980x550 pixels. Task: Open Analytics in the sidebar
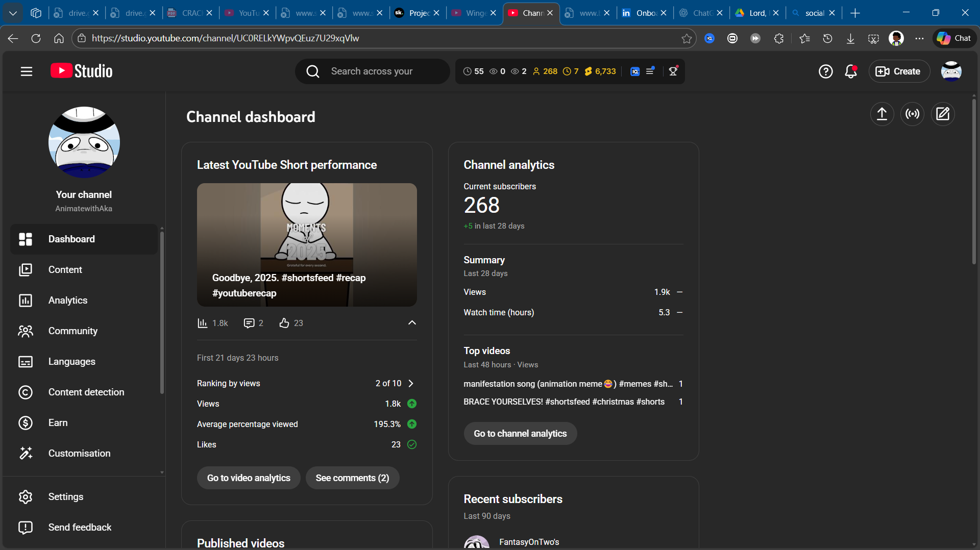click(x=84, y=301)
